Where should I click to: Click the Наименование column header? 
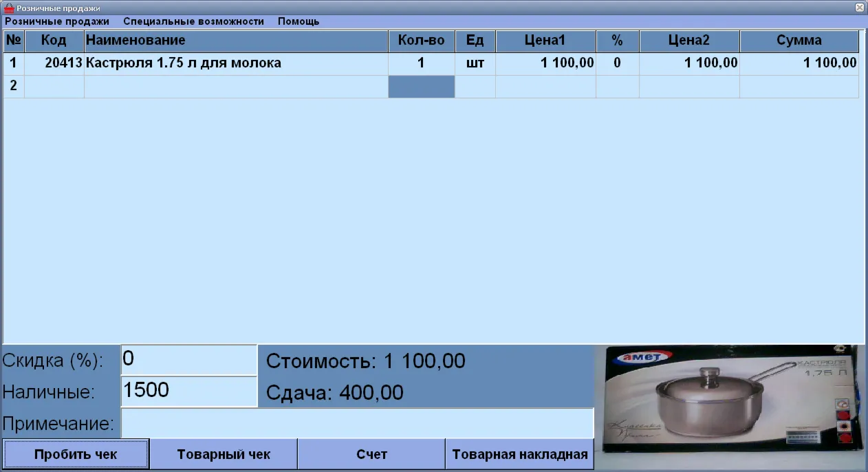[x=236, y=41]
